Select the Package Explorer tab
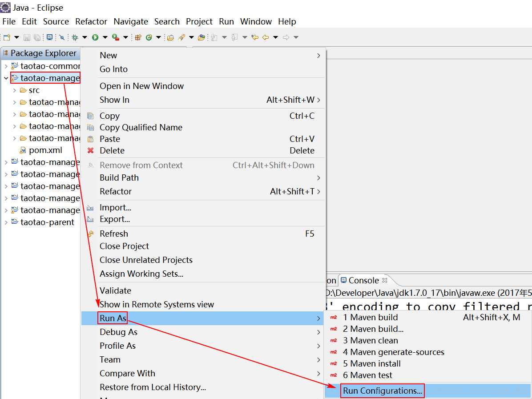 40,53
